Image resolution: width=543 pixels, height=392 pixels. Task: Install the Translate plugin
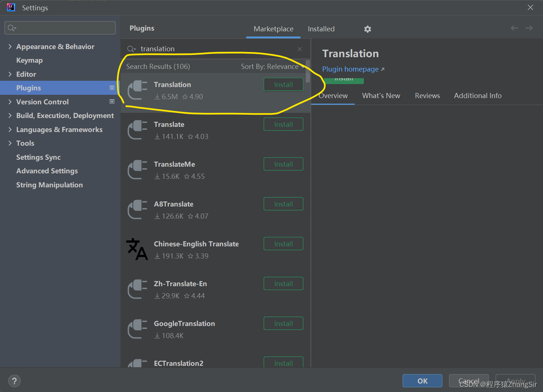283,124
